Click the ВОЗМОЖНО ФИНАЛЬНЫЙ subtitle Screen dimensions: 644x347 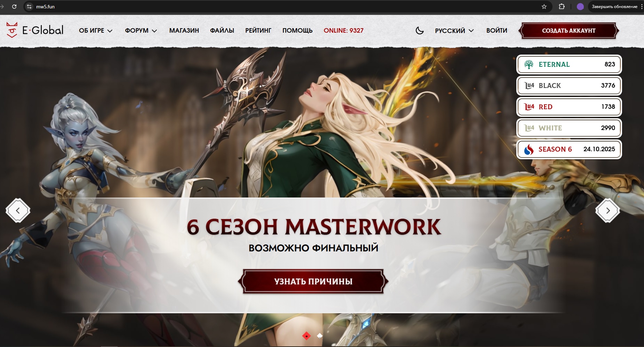pos(313,248)
